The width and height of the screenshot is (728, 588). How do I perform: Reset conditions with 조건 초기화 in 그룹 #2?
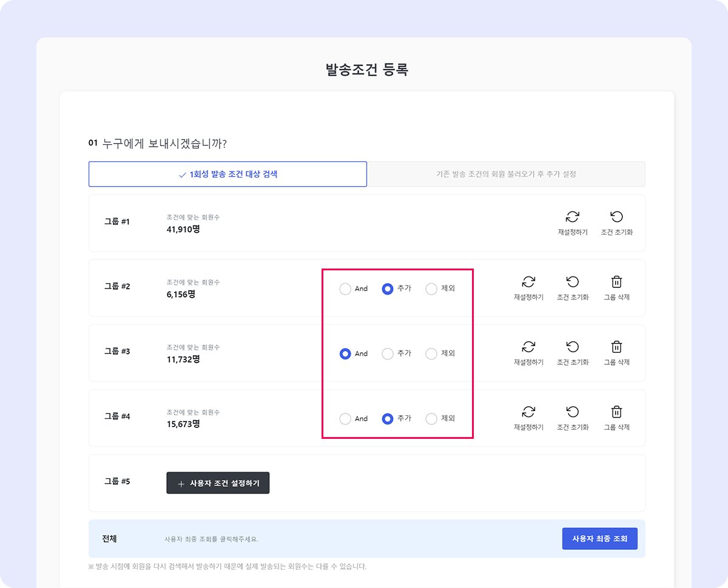coord(573,282)
